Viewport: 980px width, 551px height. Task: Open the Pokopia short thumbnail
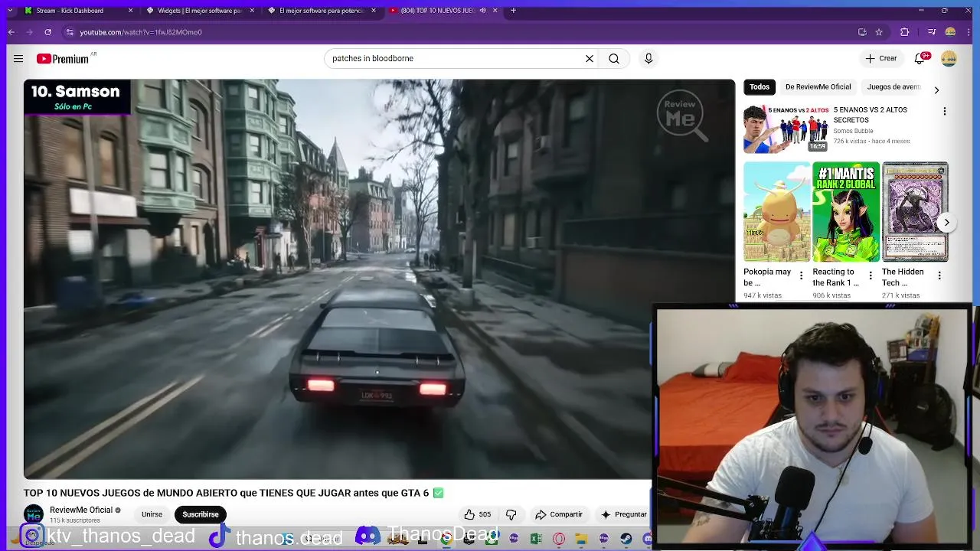click(x=776, y=212)
